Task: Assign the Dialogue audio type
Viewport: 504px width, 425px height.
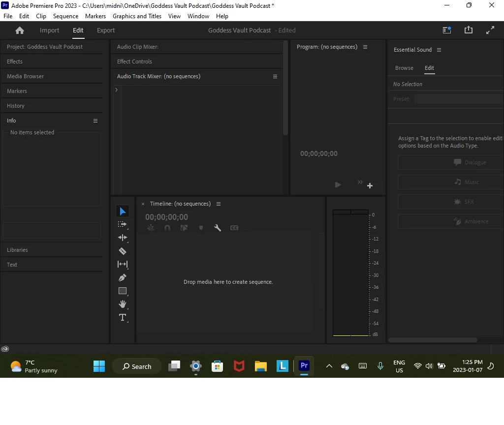Action: [451, 162]
